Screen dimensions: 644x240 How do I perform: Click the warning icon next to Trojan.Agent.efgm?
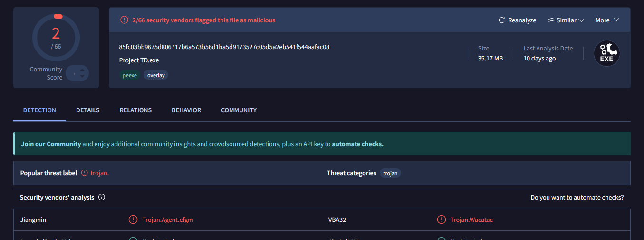tap(133, 220)
